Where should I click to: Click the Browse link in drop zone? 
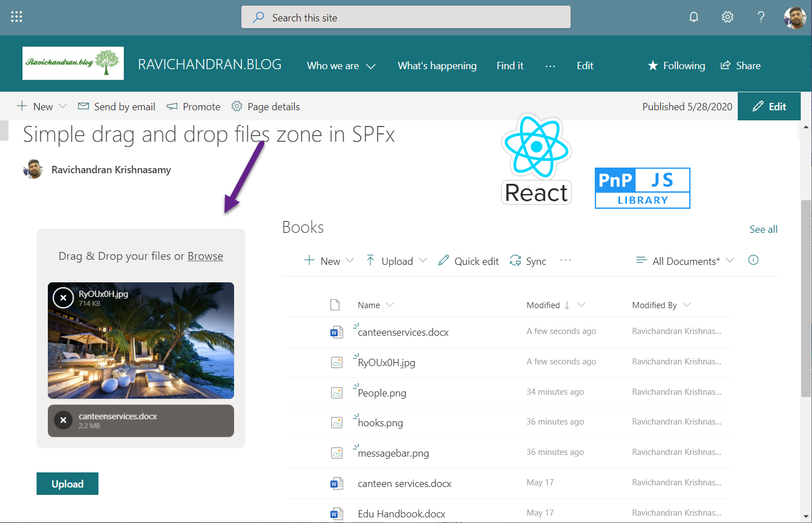(205, 256)
